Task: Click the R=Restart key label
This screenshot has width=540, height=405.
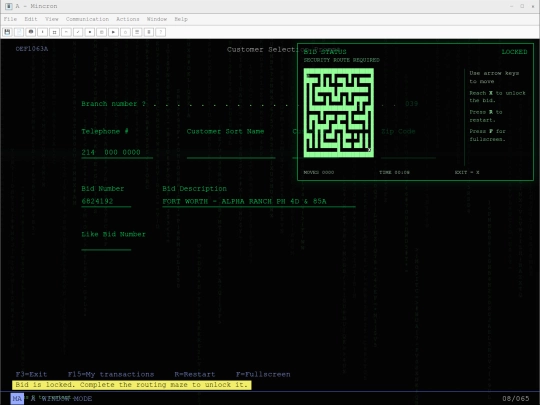Action: pyautogui.click(x=195, y=374)
